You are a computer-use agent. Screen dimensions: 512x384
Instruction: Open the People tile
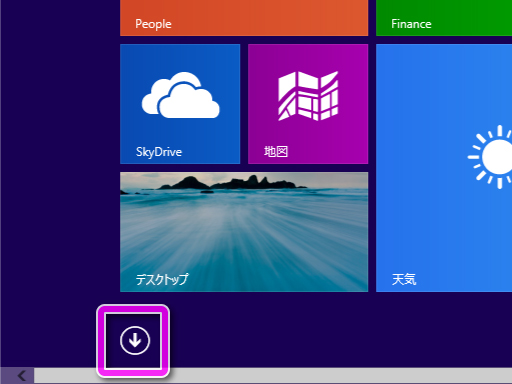pyautogui.click(x=244, y=18)
